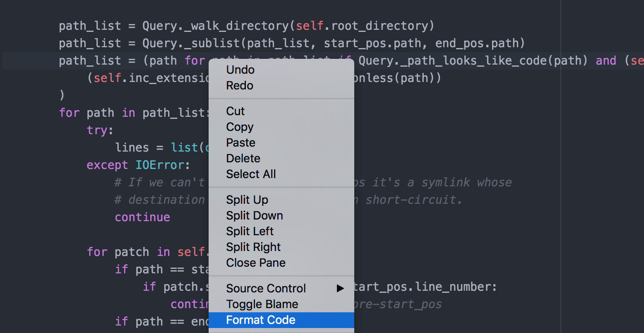This screenshot has height=333, width=644.
Task: Click the Split Right entry
Action: pos(281,247)
